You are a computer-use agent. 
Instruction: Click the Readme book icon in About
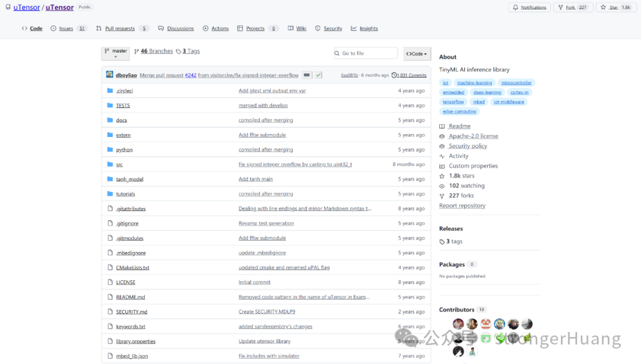[442, 126]
